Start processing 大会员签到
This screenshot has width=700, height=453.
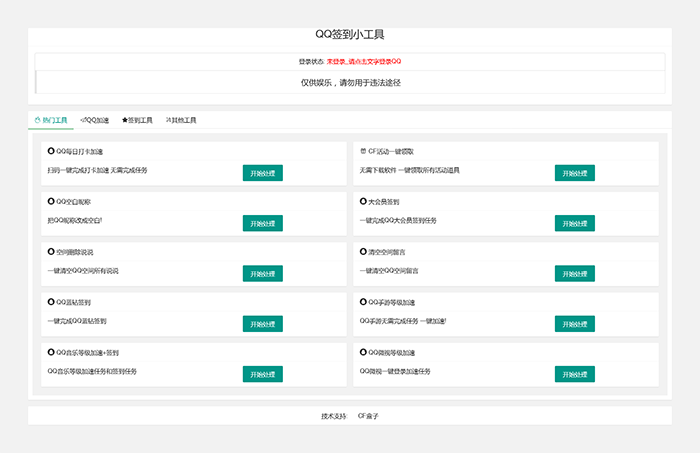tap(575, 224)
